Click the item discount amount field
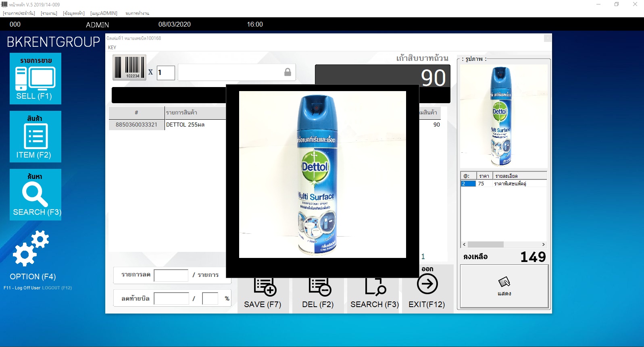This screenshot has height=347, width=644. pos(171,275)
